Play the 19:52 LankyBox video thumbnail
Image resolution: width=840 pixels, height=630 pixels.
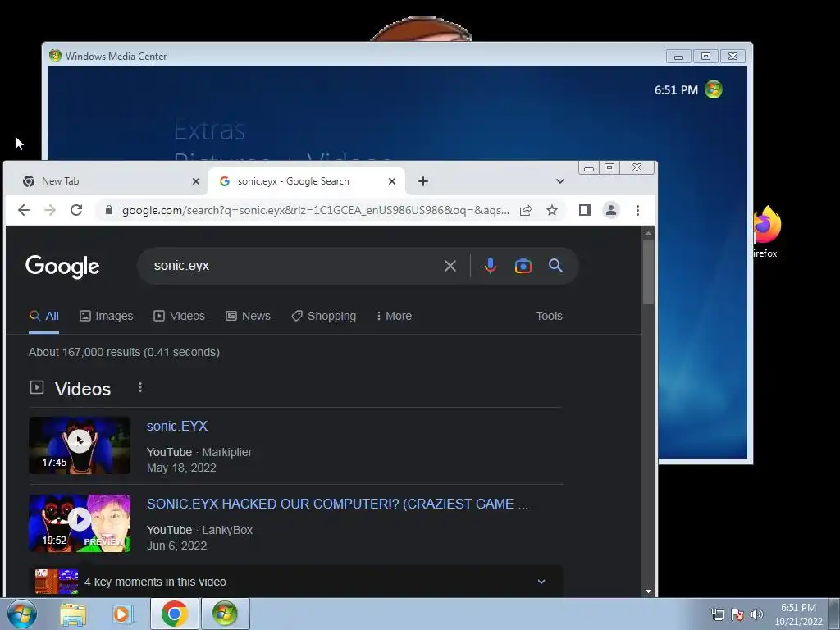click(80, 523)
